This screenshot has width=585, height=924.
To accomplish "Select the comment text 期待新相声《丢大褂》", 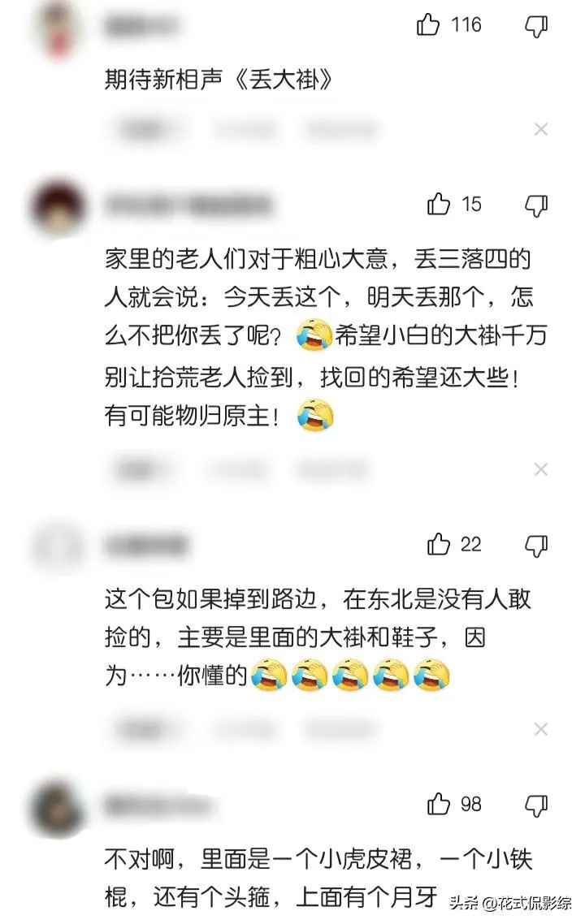I will click(219, 79).
